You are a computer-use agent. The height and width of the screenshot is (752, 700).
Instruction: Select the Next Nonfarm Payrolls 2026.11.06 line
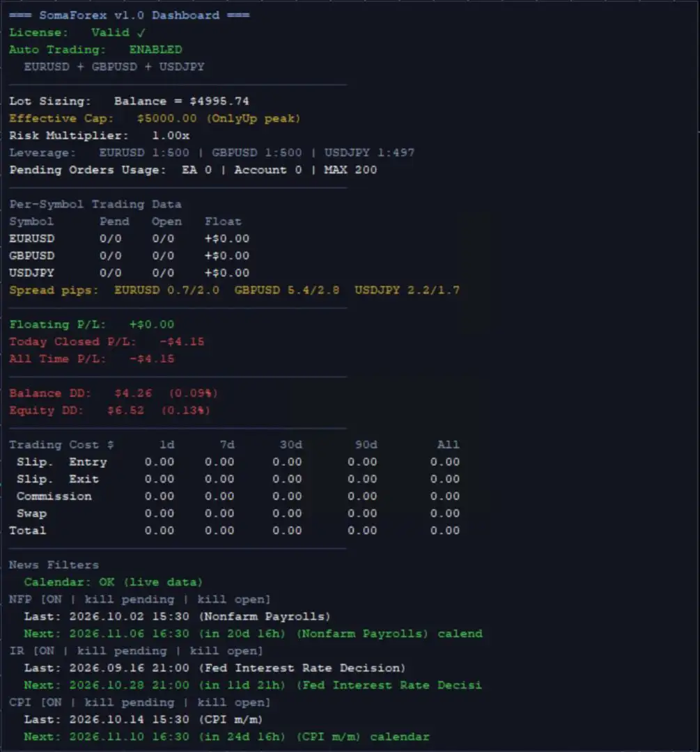pos(254,634)
